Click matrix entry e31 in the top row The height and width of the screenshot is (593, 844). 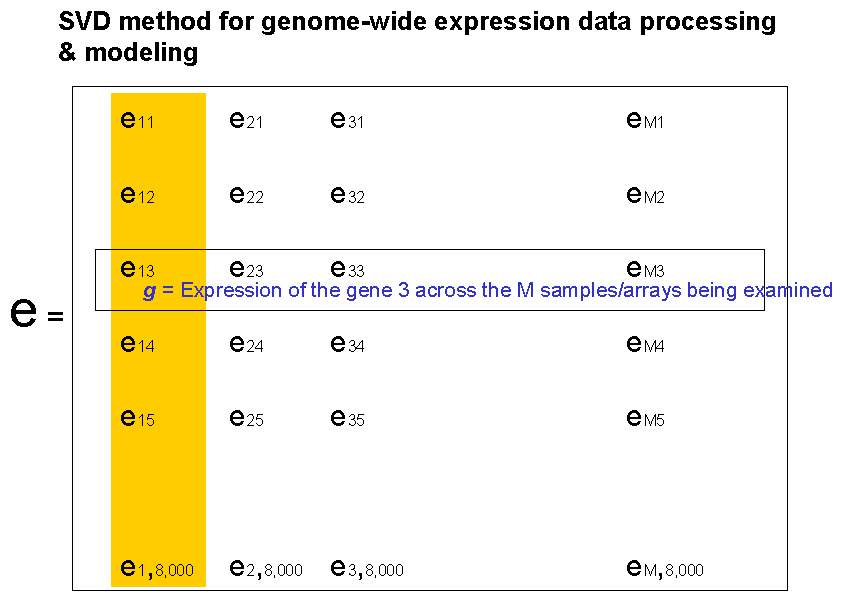coord(347,120)
